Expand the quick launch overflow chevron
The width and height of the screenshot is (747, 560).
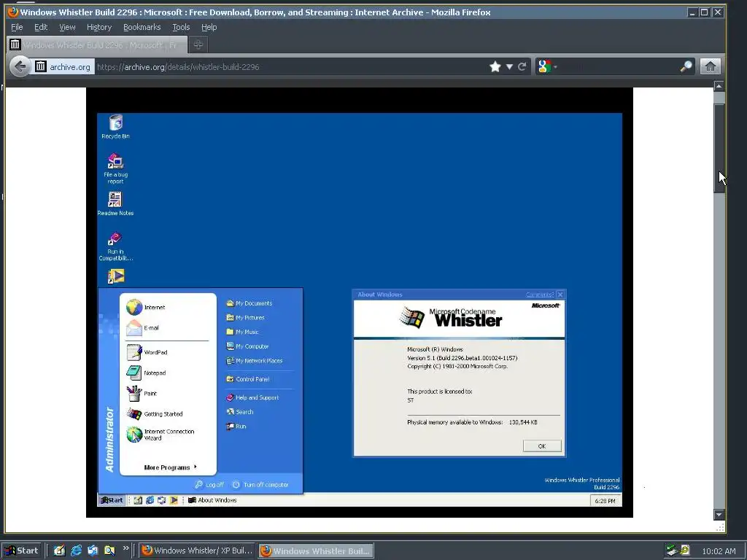125,548
